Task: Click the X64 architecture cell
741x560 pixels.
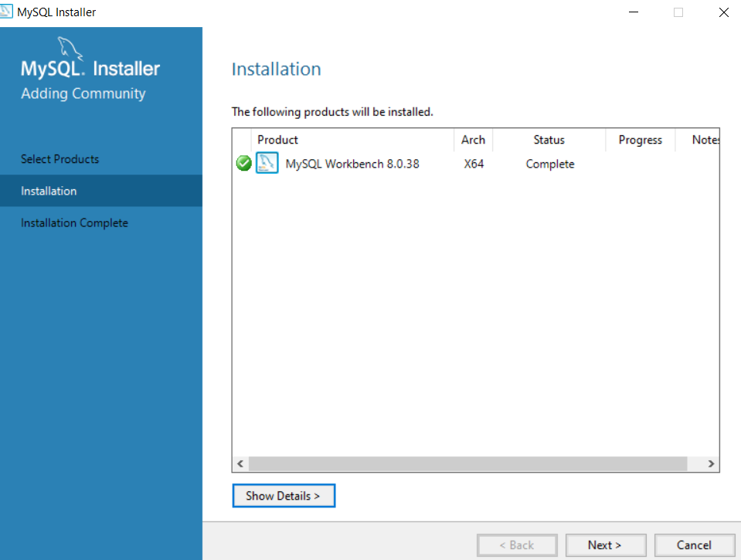Action: point(474,164)
